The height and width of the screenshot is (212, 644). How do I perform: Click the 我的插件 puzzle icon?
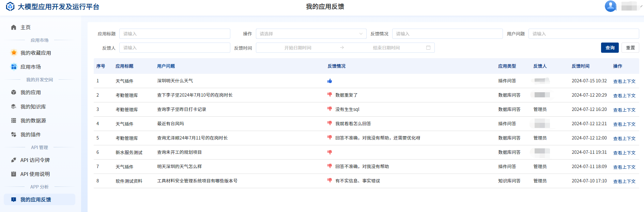click(x=14, y=134)
